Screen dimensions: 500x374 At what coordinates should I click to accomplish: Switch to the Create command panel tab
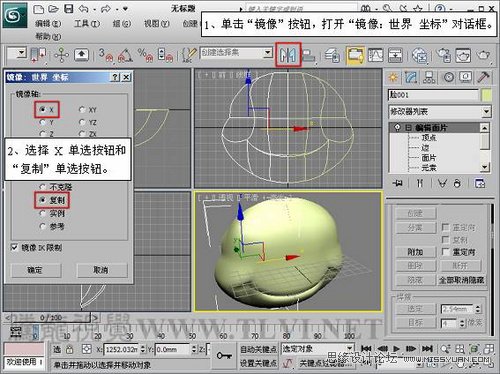point(393,77)
